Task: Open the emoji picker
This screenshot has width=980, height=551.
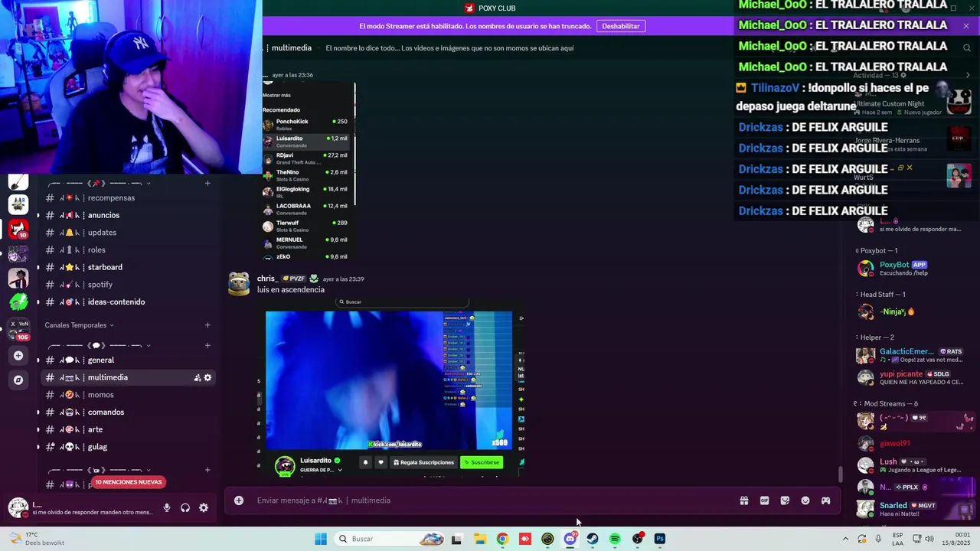Action: pyautogui.click(x=805, y=500)
